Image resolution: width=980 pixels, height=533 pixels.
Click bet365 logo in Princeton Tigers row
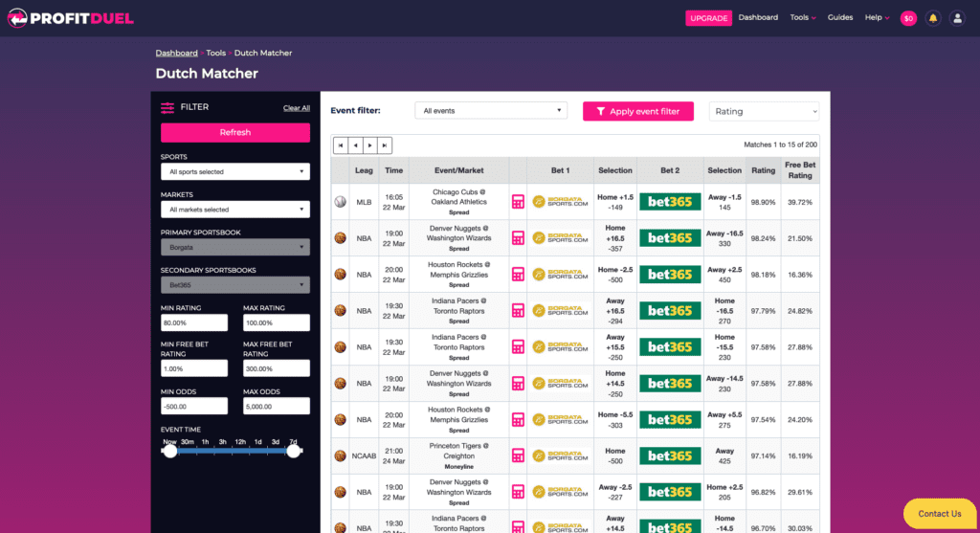pyautogui.click(x=670, y=455)
